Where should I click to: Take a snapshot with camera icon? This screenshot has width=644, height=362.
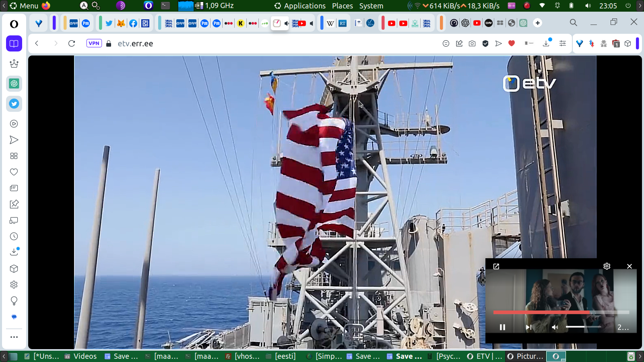[x=472, y=43]
